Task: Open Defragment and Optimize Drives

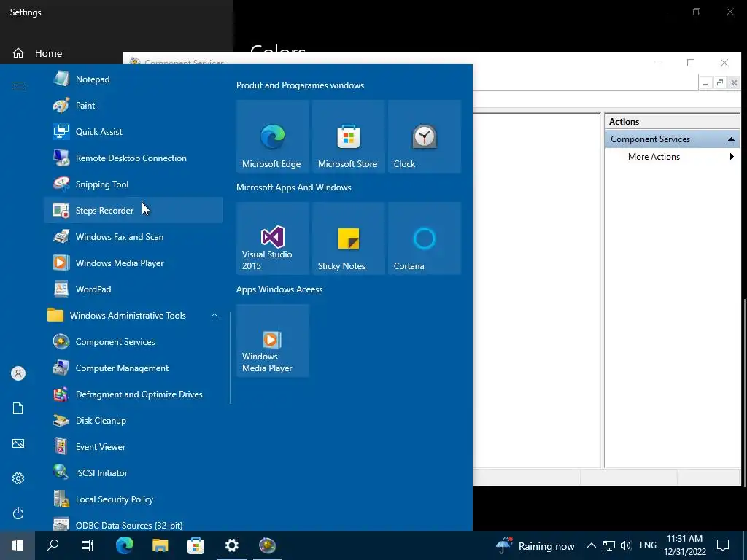Action: [133, 394]
